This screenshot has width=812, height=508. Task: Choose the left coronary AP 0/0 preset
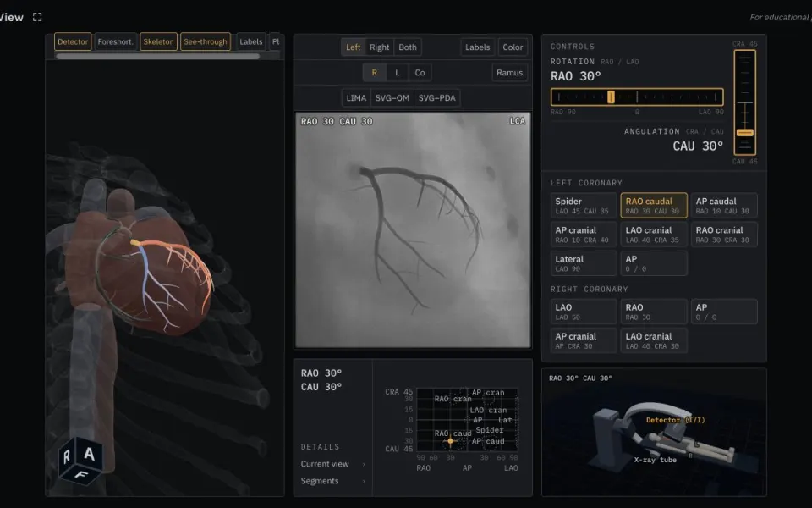(654, 263)
